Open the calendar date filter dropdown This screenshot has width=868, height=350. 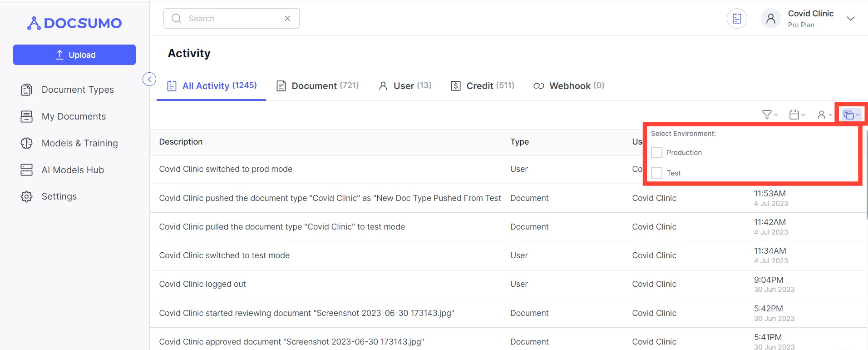[x=797, y=115]
